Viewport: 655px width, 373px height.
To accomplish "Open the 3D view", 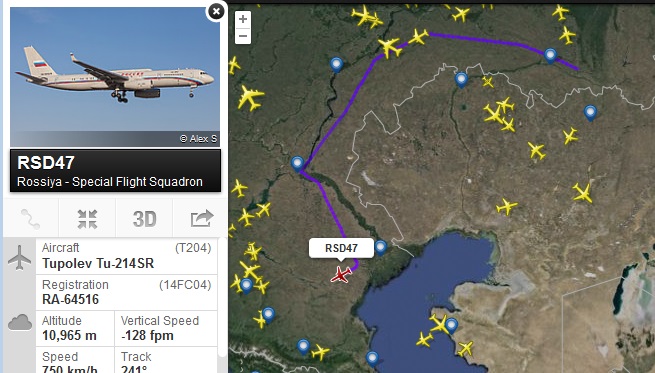I will point(144,218).
